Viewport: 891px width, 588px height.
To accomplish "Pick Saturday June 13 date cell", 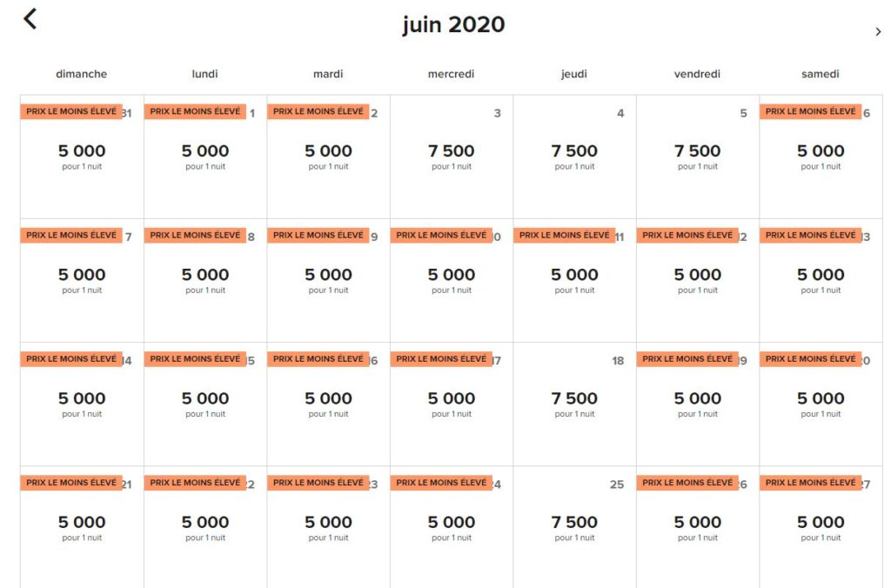I will 821,280.
